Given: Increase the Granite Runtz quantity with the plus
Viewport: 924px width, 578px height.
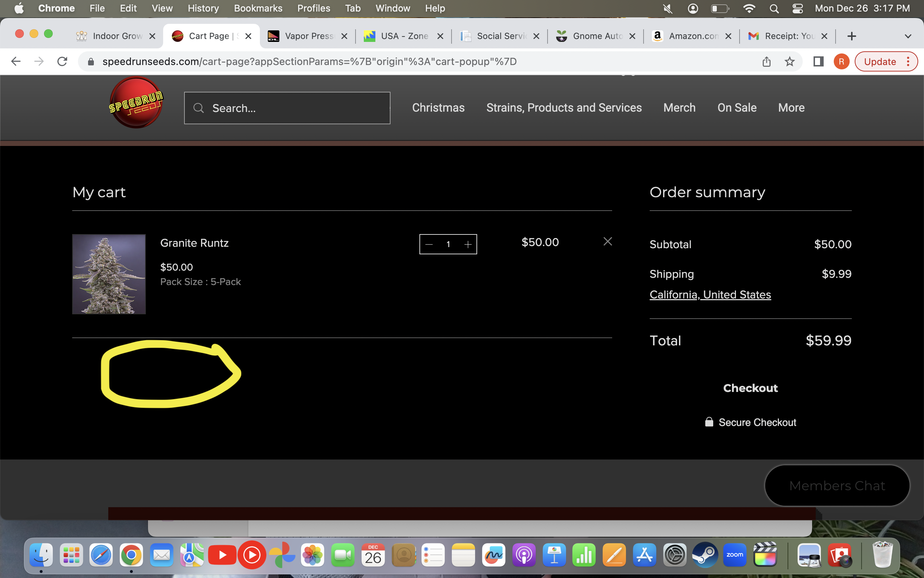Looking at the screenshot, I should 468,244.
